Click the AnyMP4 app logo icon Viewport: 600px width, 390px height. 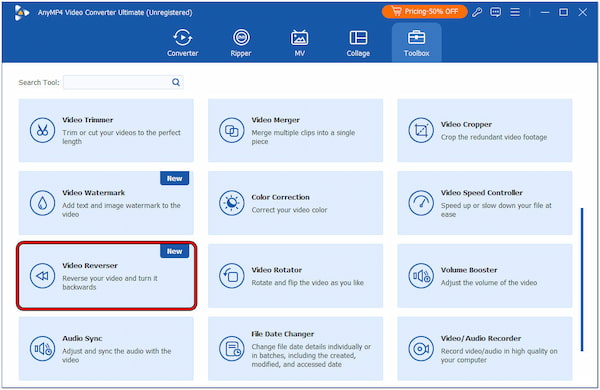[x=21, y=13]
